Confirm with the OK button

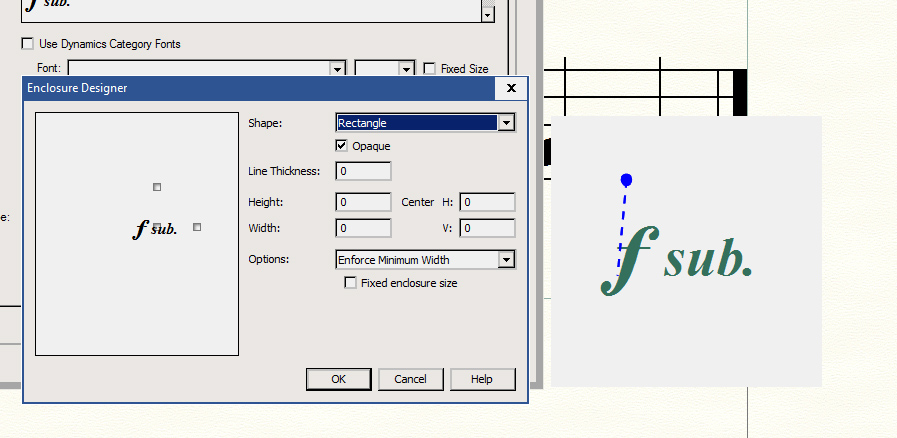click(x=339, y=379)
